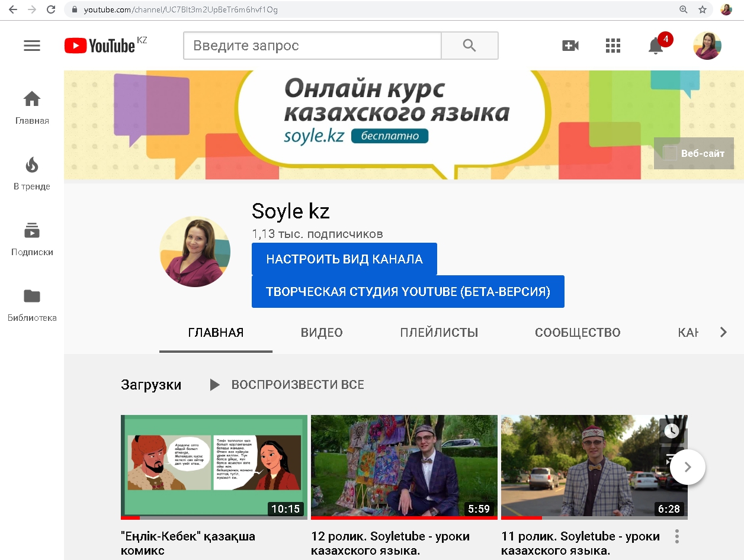Switch to the Сообщество tab

click(578, 333)
